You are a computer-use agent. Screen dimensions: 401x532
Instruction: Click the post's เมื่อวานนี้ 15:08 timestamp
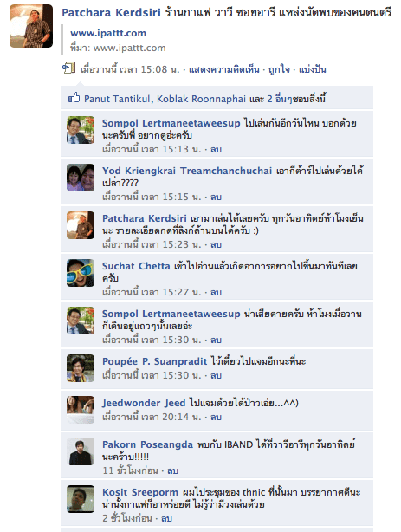(x=130, y=69)
